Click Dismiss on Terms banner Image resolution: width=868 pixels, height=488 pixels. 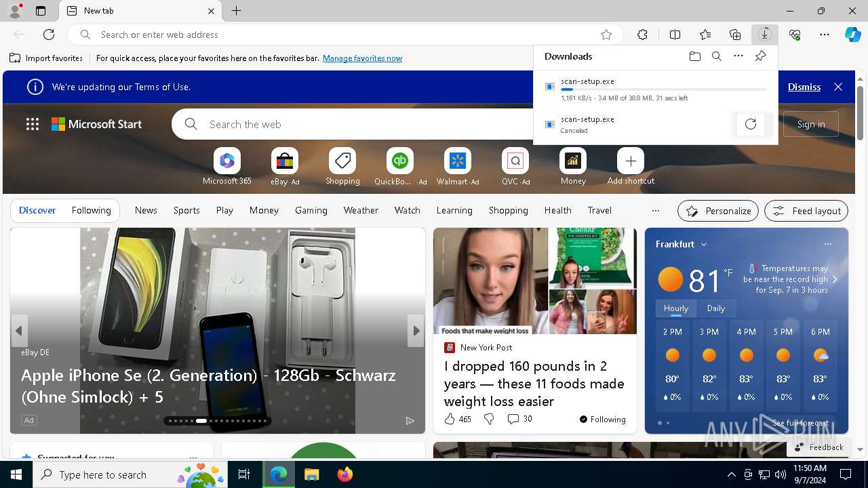click(x=804, y=87)
